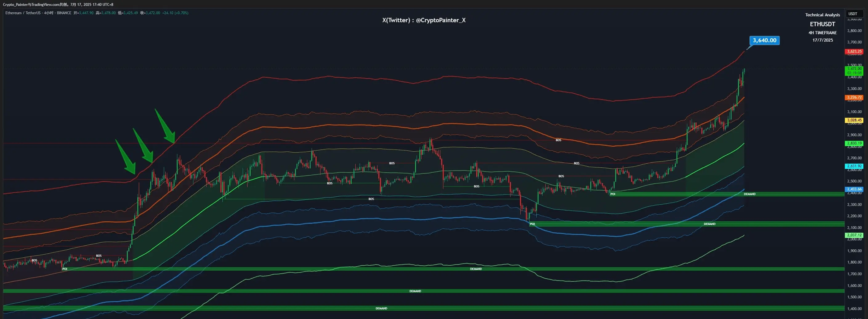
Task: Click the 1,400.00 axis tick
Action: pos(854,309)
